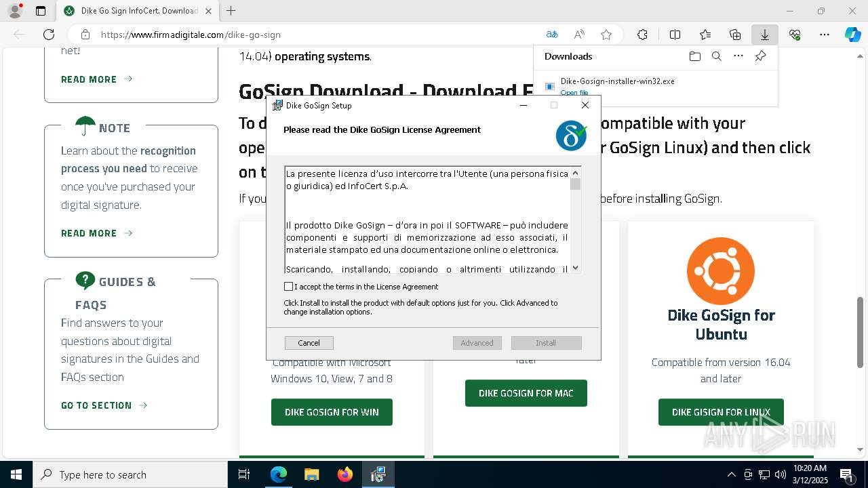
Task: View site information lock icon
Action: pyautogui.click(x=85, y=35)
